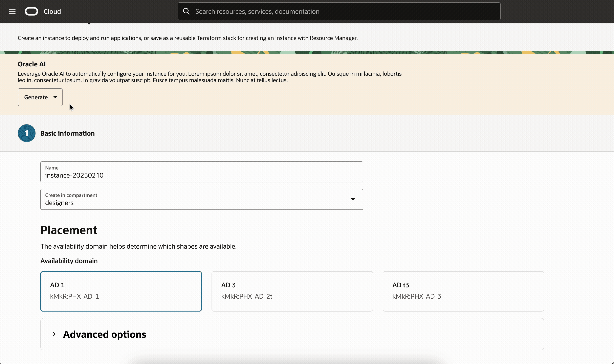This screenshot has height=364, width=614.
Task: Click the Generate button caret arrow
Action: [x=56, y=97]
